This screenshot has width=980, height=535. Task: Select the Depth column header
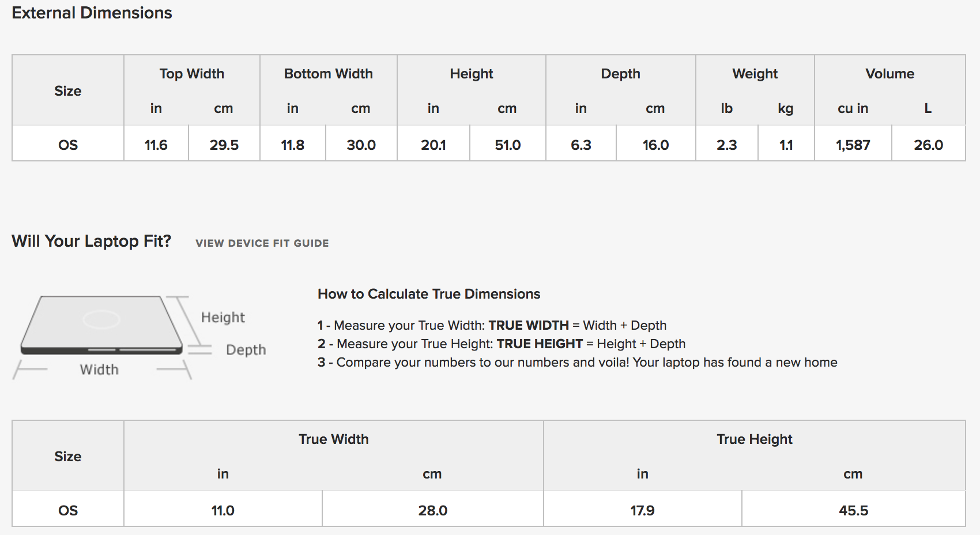621,74
